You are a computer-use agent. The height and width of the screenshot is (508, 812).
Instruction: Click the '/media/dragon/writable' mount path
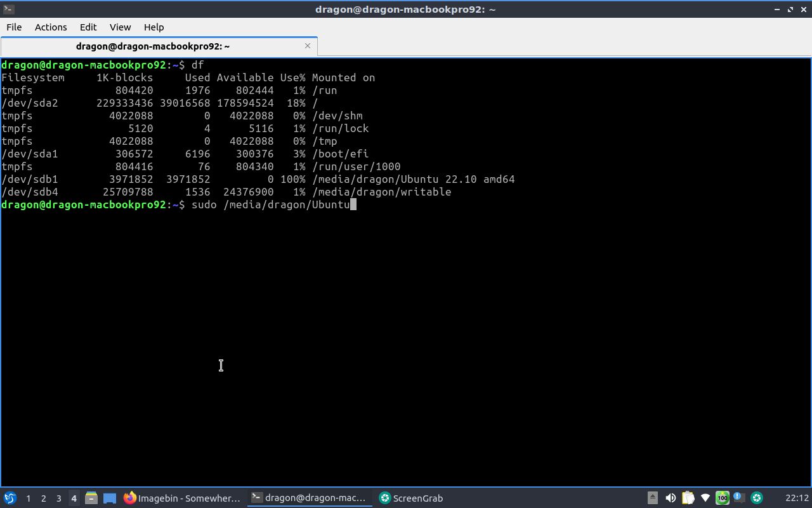[382, 192]
